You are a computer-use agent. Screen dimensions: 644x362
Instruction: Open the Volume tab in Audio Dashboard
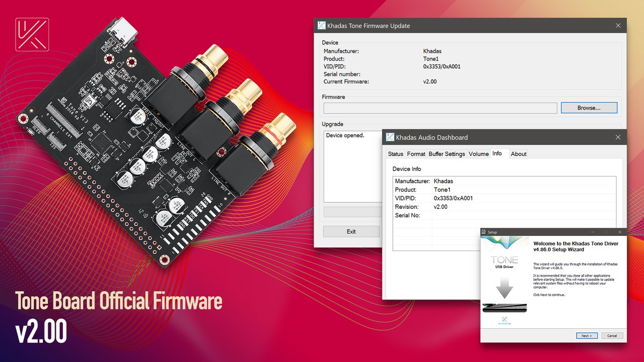479,154
